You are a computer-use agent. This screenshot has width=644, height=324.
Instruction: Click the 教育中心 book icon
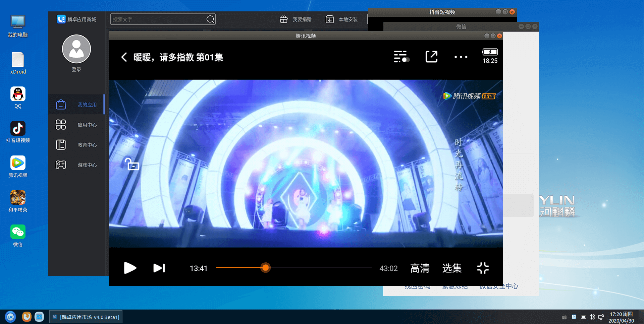(61, 145)
